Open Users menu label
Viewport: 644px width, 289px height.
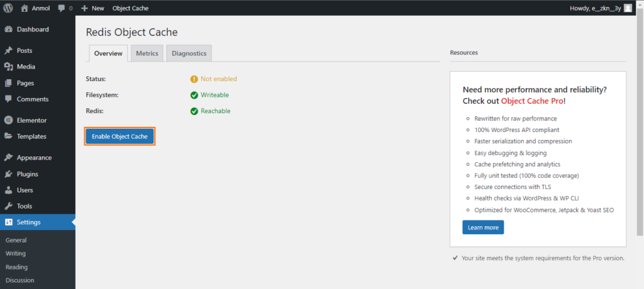[25, 190]
